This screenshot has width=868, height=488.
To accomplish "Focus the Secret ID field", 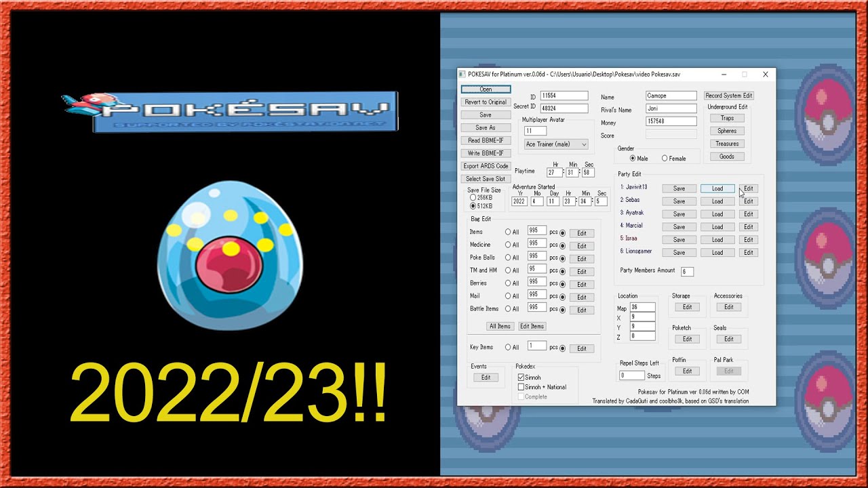I will 564,108.
